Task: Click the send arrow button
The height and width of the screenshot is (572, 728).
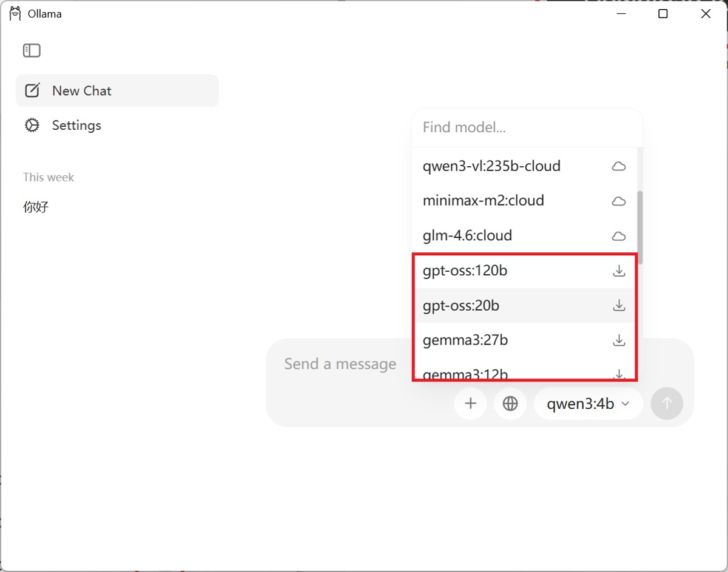Action: tap(667, 403)
